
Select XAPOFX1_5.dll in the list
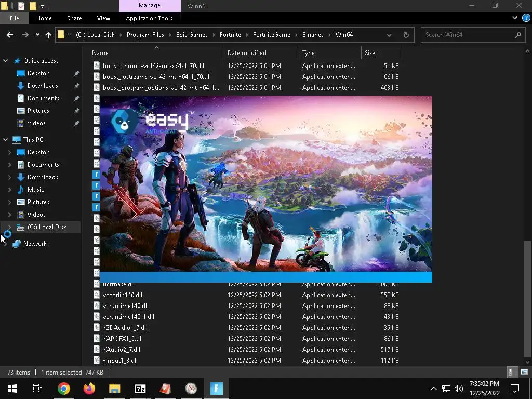(123, 338)
